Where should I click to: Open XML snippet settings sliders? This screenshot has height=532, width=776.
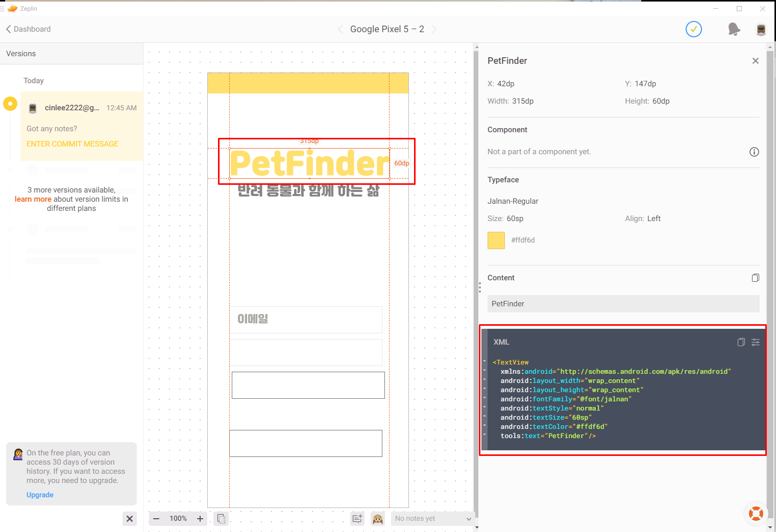pos(756,342)
